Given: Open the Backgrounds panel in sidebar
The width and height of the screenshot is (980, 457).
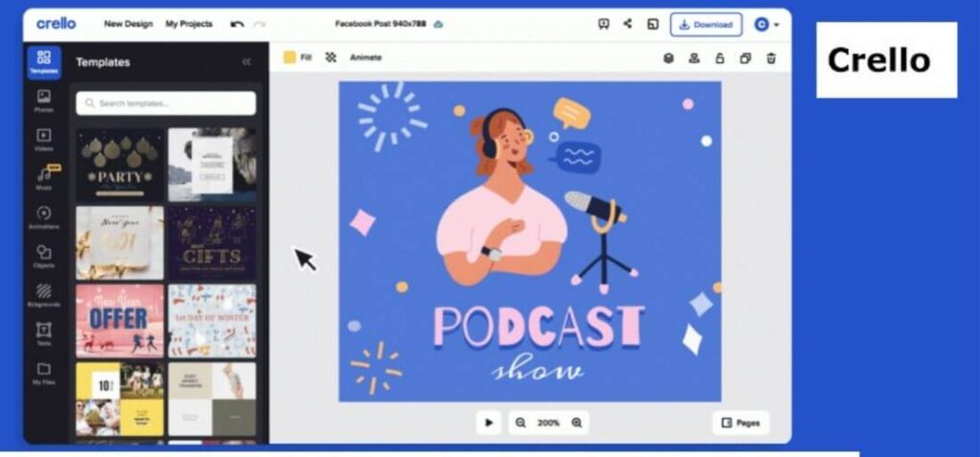Looking at the screenshot, I should (x=44, y=295).
